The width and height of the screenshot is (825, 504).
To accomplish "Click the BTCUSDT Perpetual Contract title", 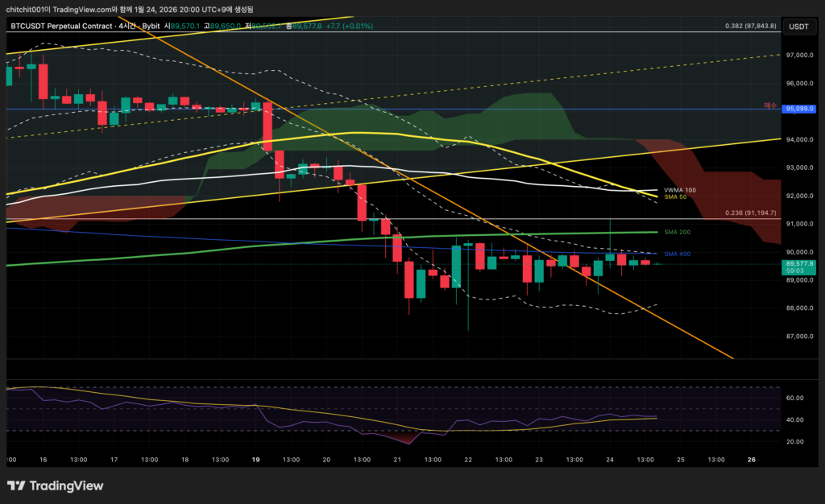I will [x=66, y=27].
